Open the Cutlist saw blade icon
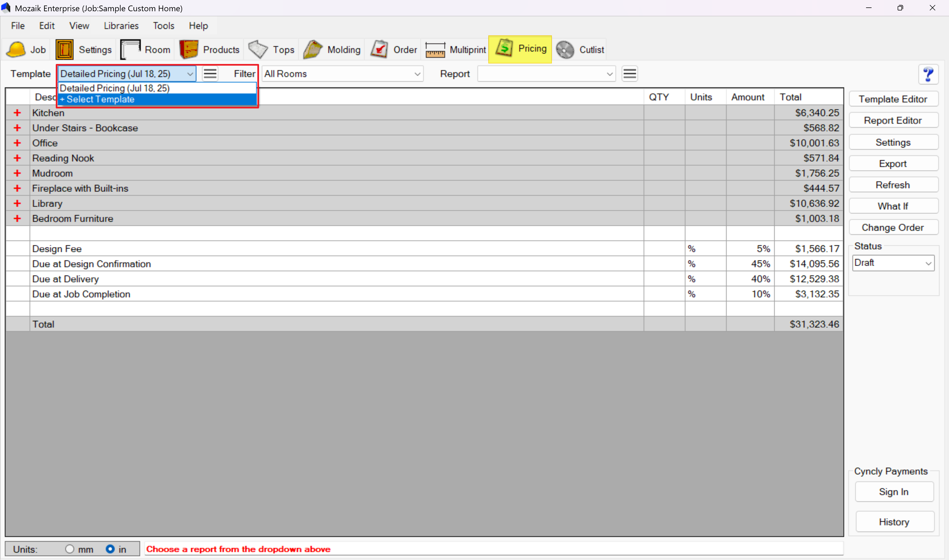949x560 pixels. pos(565,49)
